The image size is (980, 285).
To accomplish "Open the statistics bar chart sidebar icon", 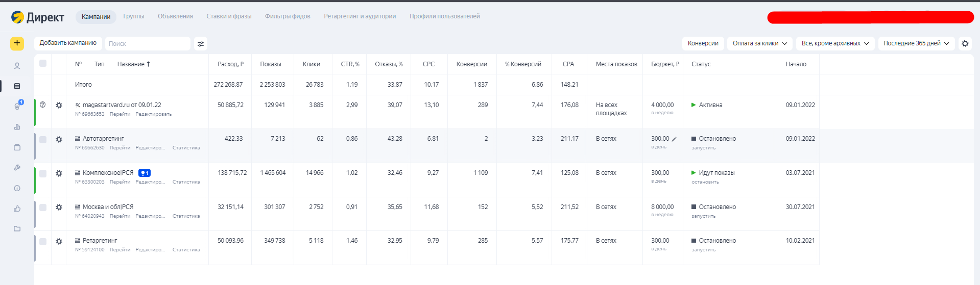I will coord(17,127).
